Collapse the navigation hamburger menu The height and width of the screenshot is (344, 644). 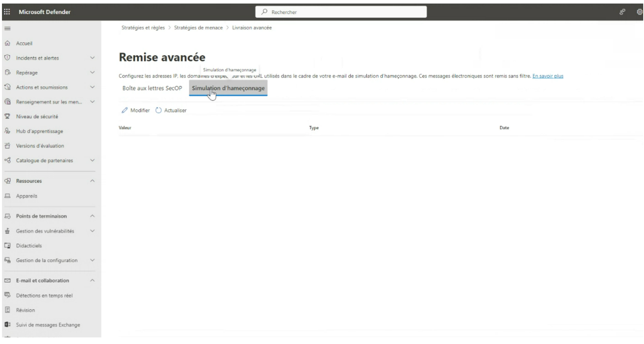[7, 29]
